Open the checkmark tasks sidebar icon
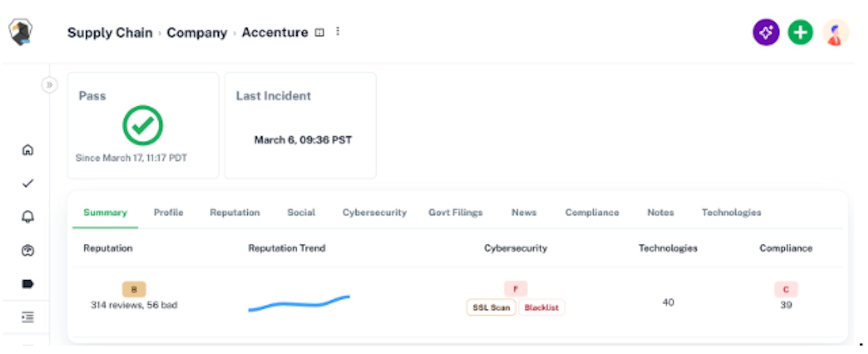This screenshot has height=354, width=868. pyautogui.click(x=28, y=183)
